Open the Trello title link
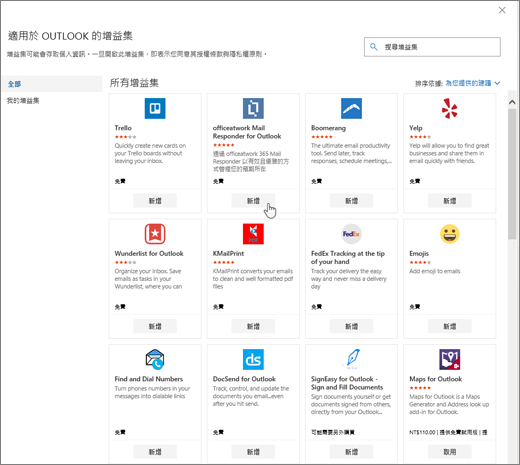The width and height of the screenshot is (520, 465). pyautogui.click(x=123, y=128)
